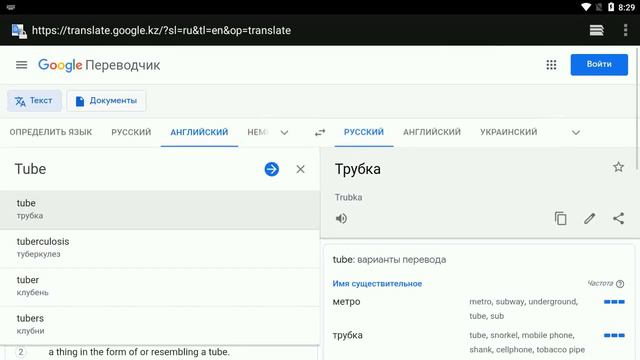Select the tubers suggestion

pos(160,324)
